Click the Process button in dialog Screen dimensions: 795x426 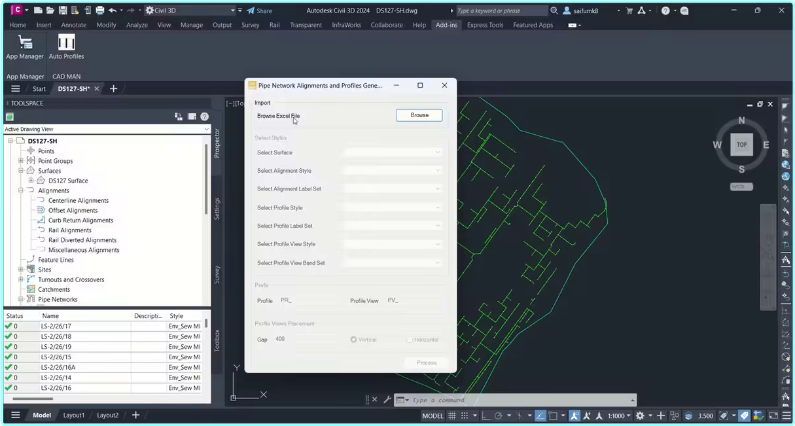coord(426,363)
